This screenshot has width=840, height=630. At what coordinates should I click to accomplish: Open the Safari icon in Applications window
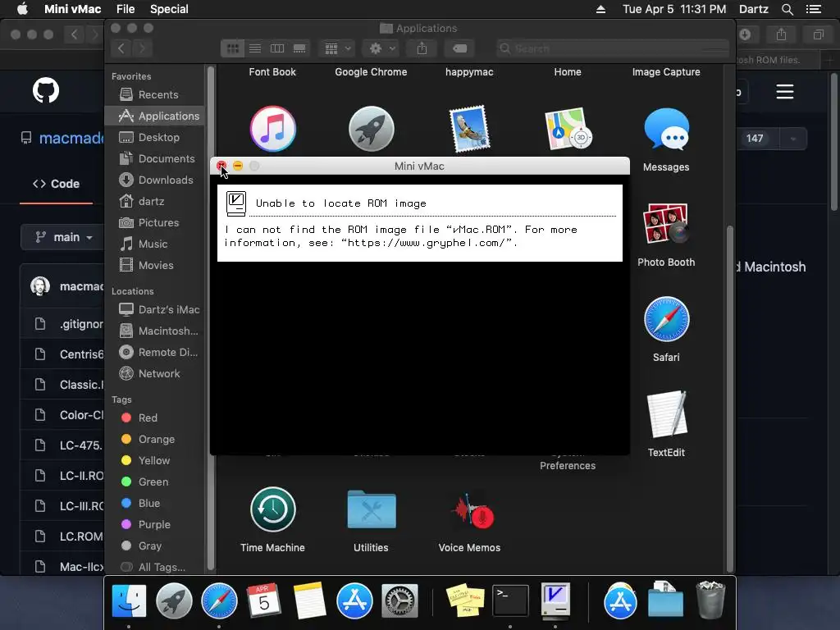click(x=666, y=319)
